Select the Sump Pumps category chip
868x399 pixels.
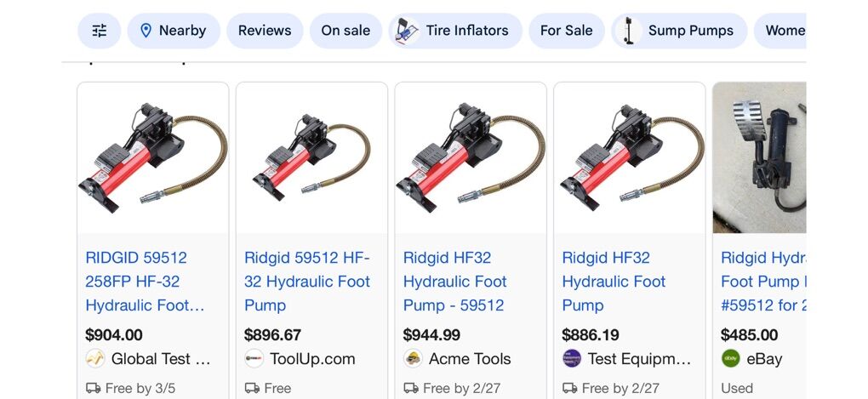[690, 31]
